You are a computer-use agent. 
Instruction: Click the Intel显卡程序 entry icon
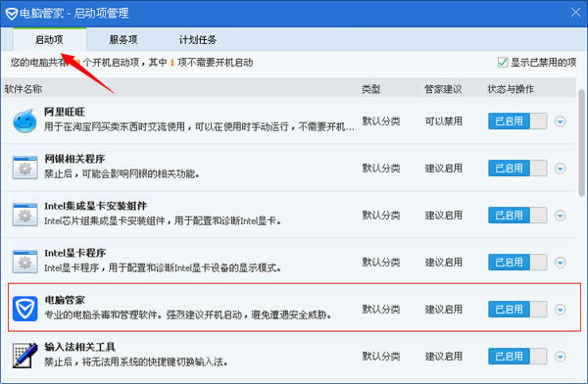tap(24, 262)
